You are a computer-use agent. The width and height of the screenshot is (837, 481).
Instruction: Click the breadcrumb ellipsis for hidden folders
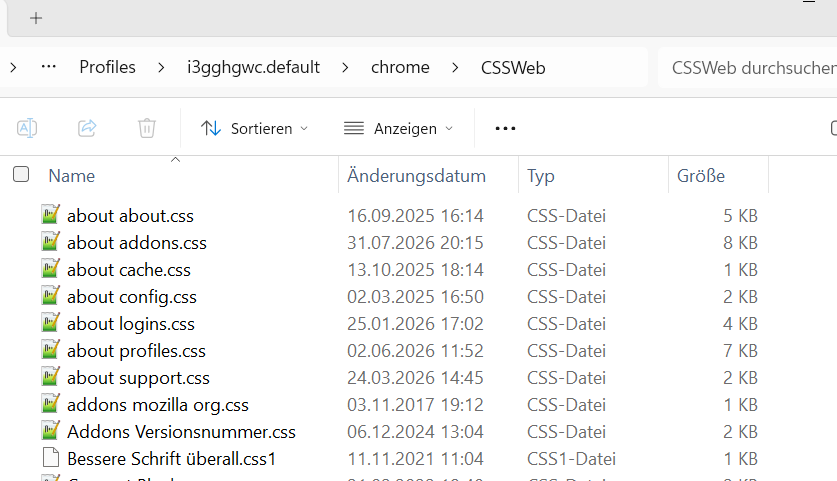pyautogui.click(x=49, y=67)
